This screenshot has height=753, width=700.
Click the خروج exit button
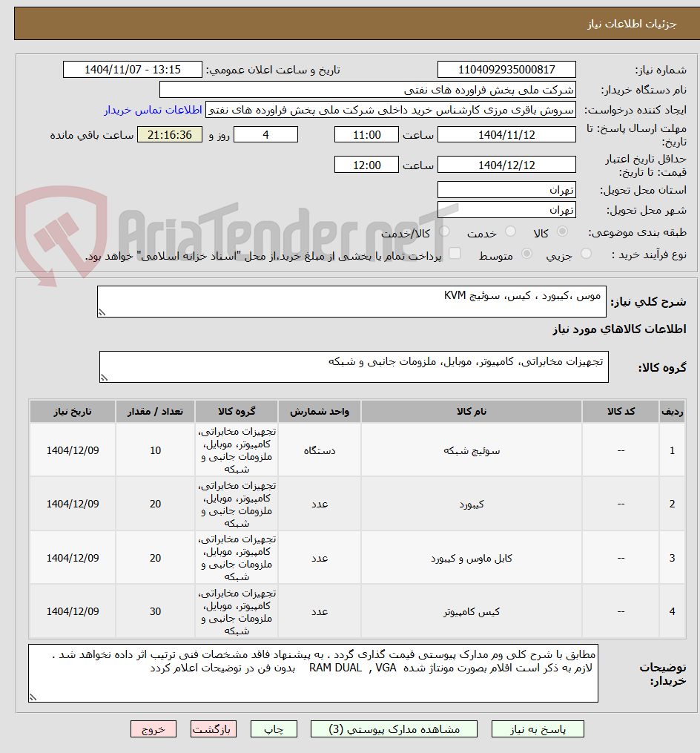pos(153,729)
